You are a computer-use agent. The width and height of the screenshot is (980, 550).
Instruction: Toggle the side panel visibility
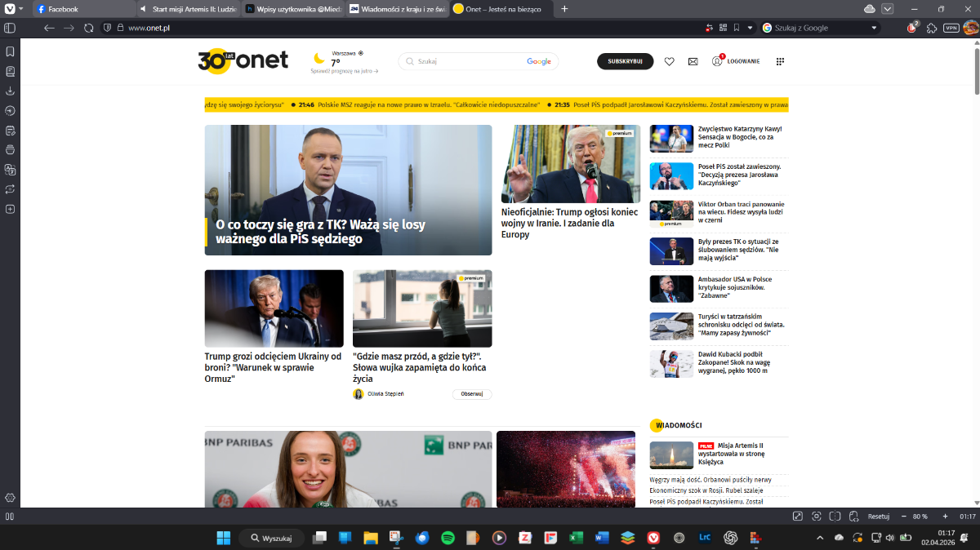click(x=10, y=28)
